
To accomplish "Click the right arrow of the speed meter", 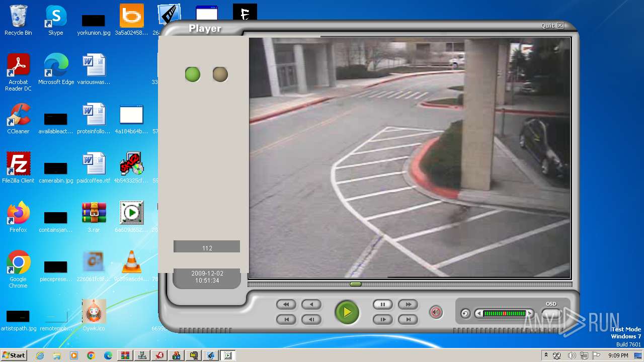I will (529, 314).
